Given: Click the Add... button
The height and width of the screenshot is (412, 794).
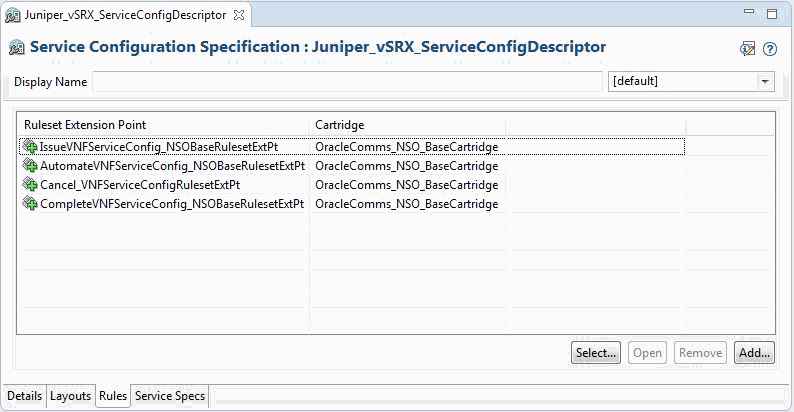Looking at the screenshot, I should 754,353.
